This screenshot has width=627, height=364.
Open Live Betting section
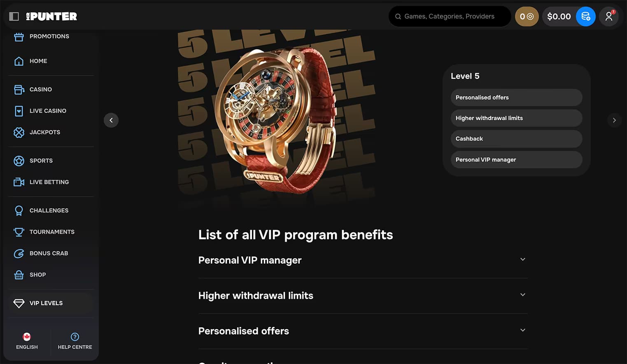click(49, 182)
